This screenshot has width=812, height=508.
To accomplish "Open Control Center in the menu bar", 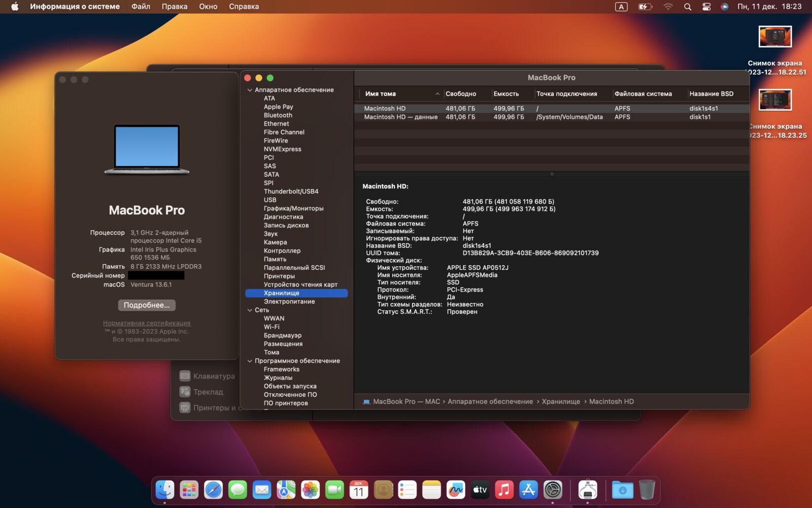I will pyautogui.click(x=706, y=7).
